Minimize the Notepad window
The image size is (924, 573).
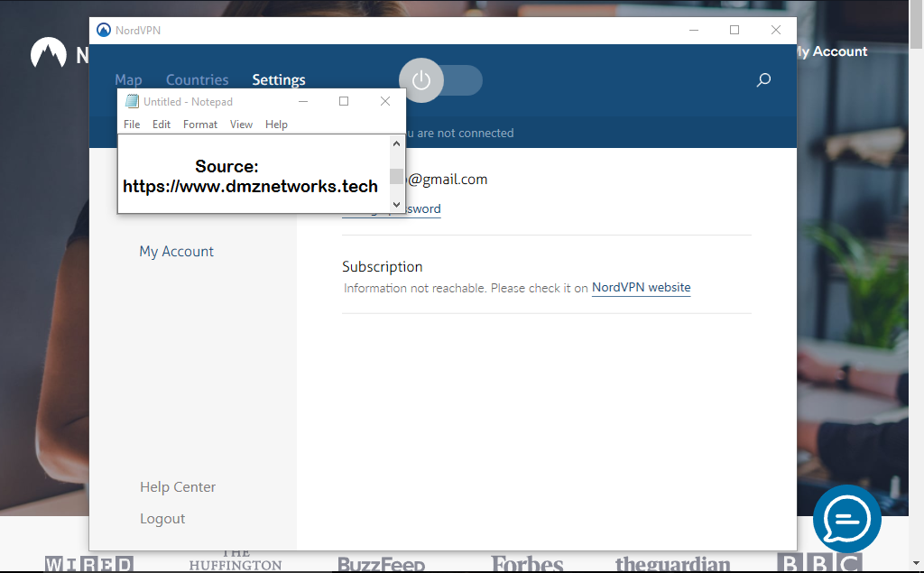303,101
